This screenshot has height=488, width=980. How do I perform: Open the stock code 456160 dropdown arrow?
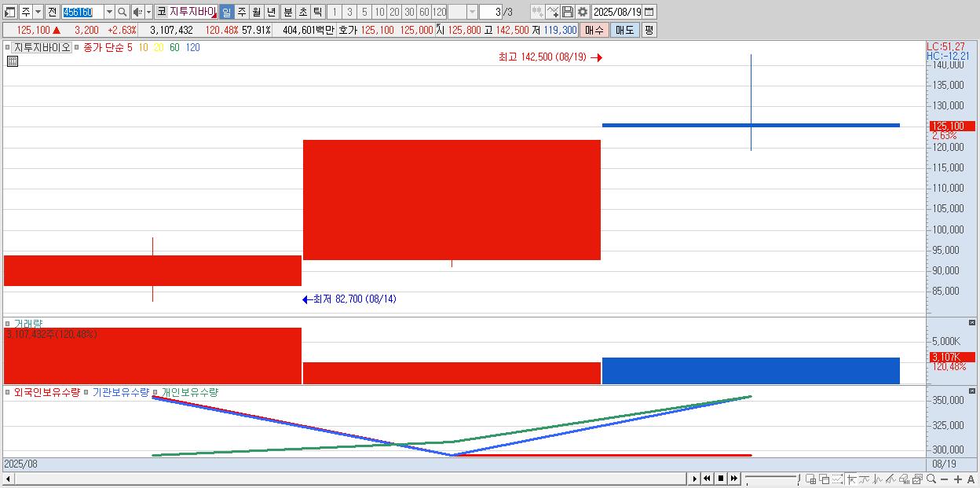pyautogui.click(x=109, y=12)
